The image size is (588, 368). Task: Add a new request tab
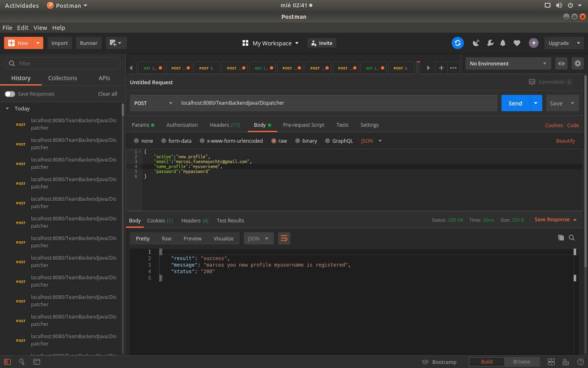[441, 68]
